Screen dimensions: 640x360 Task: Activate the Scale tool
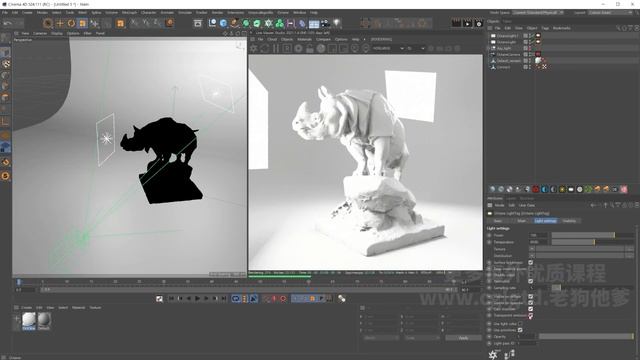pyautogui.click(x=82, y=23)
